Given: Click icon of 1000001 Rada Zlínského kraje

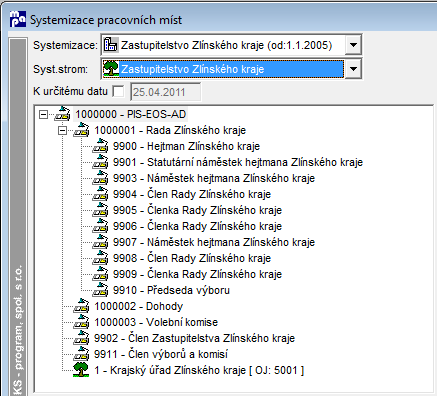Looking at the screenshot, I should coord(81,130).
